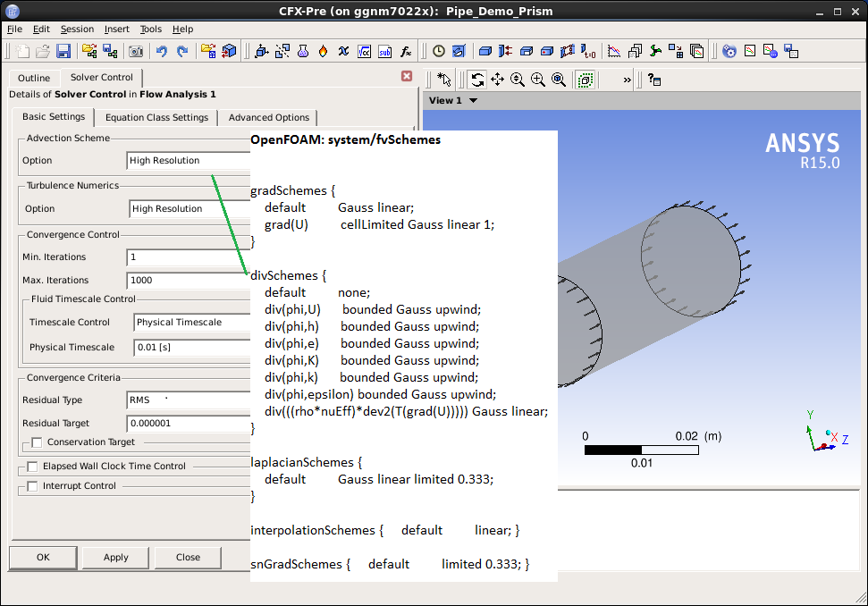The image size is (868, 606).
Task: Click the Open Case folder icon
Action: coord(43,52)
